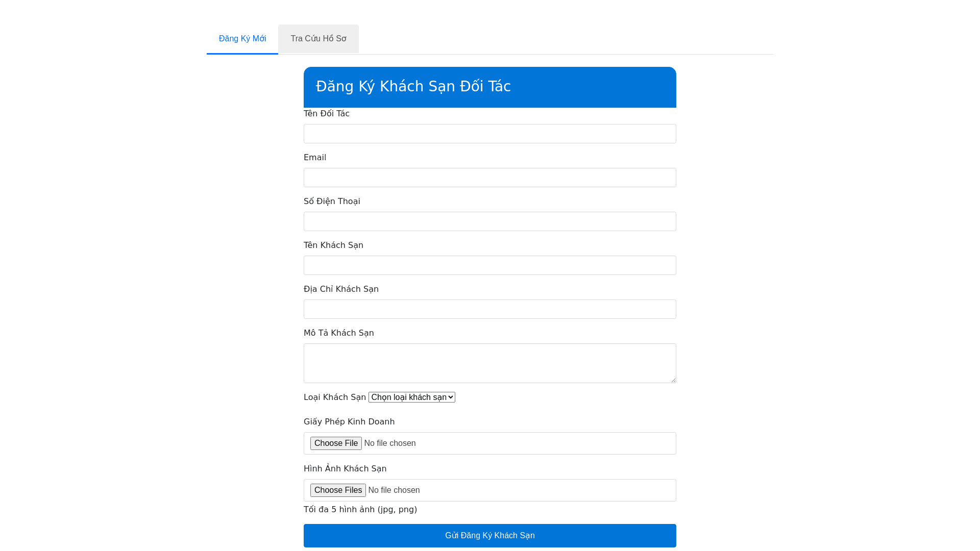Click "No file chosen" text in images field
This screenshot has height=551, width=980.
pos(394,490)
